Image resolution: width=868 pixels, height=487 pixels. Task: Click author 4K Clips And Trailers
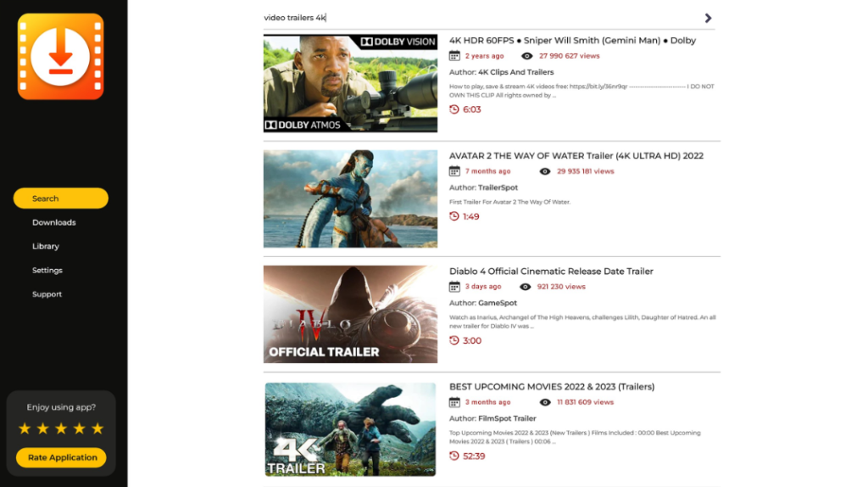[515, 72]
